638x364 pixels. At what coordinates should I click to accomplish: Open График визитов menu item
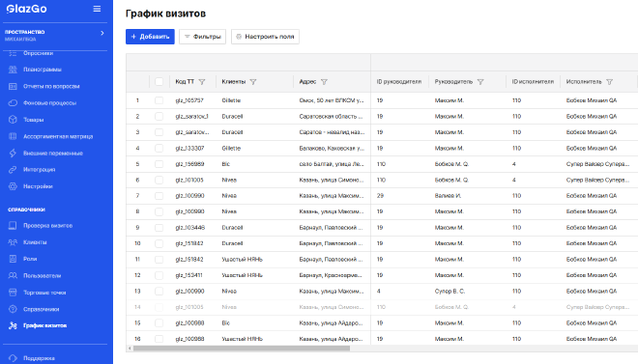[44, 325]
